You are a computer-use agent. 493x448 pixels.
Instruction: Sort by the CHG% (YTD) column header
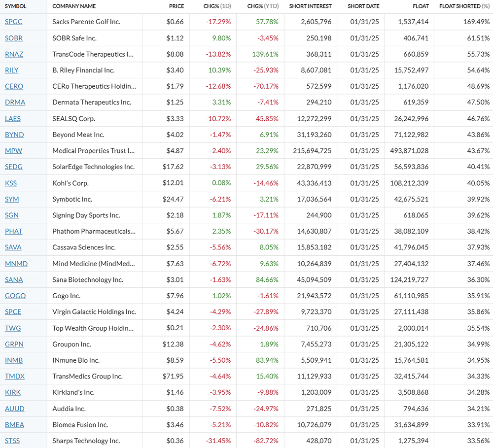click(x=263, y=6)
